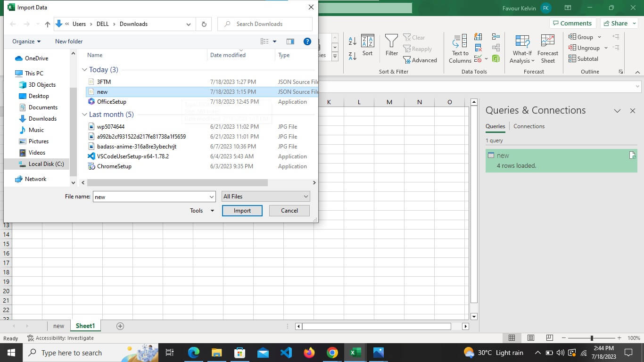Sort A to Z ascending

click(x=353, y=40)
